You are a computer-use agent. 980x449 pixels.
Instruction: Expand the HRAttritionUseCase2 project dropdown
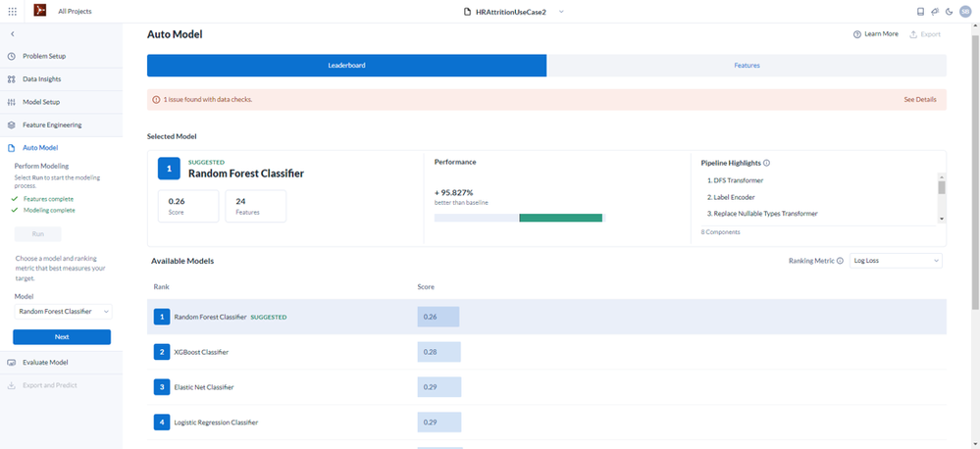click(561, 11)
